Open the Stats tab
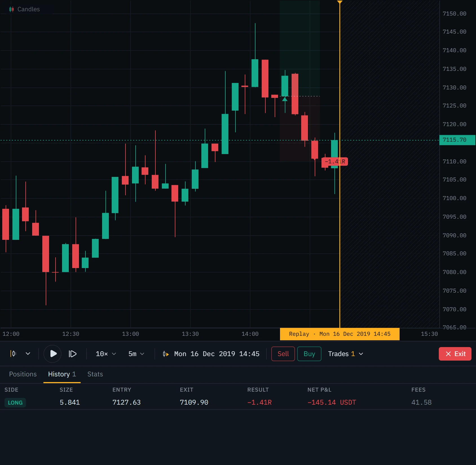The image size is (476, 465). click(95, 374)
